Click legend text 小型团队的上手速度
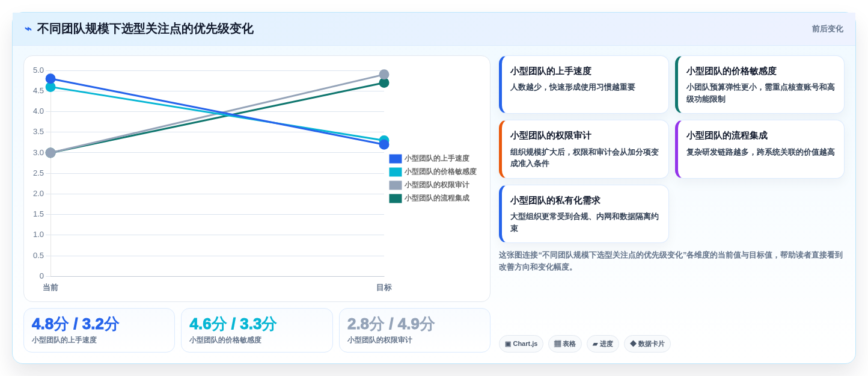This screenshot has width=868, height=376. [x=437, y=159]
